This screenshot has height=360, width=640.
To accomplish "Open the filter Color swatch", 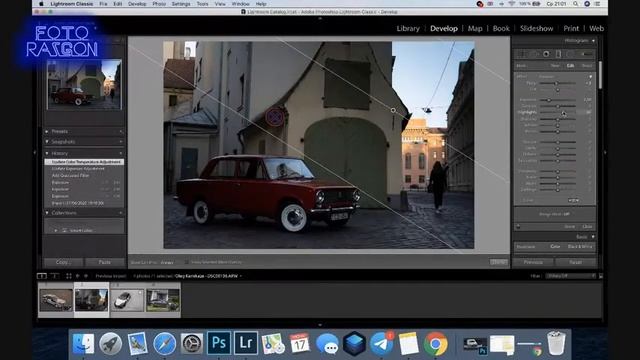I will point(573,200).
